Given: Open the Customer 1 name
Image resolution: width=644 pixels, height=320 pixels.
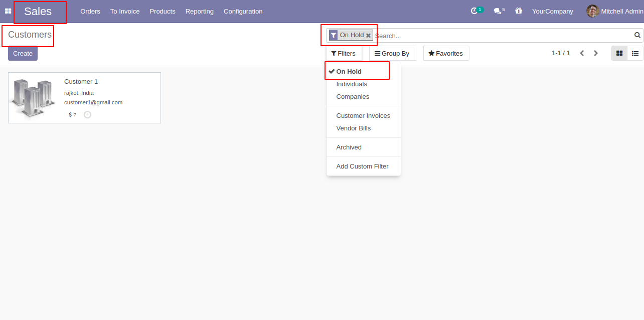Looking at the screenshot, I should (x=81, y=82).
